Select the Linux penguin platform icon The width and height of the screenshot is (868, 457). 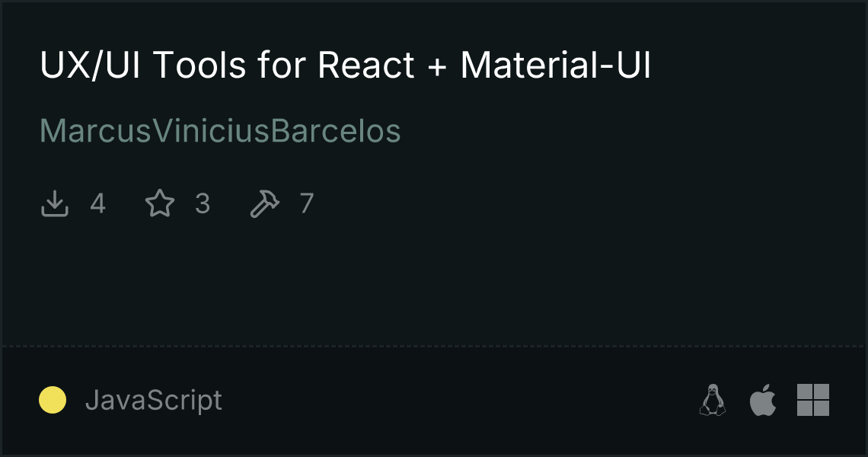pos(713,400)
